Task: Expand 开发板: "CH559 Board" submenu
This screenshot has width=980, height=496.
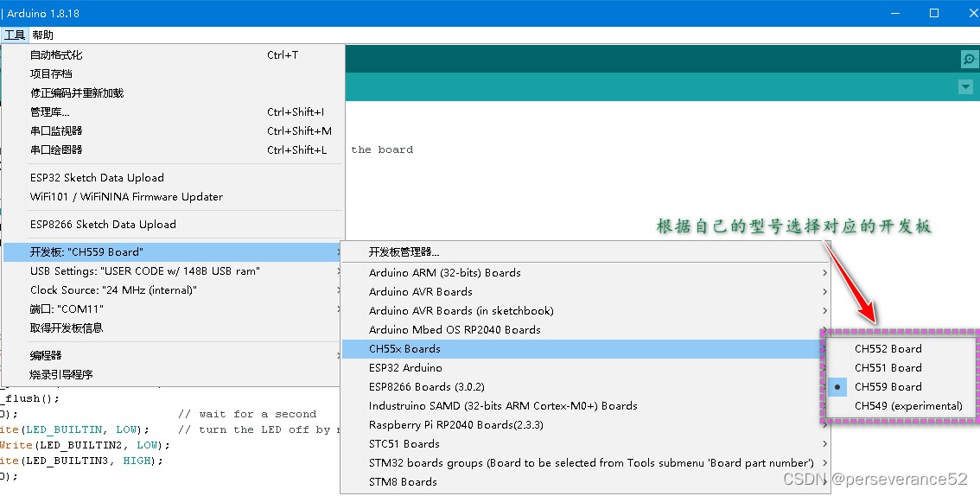Action: click(173, 252)
